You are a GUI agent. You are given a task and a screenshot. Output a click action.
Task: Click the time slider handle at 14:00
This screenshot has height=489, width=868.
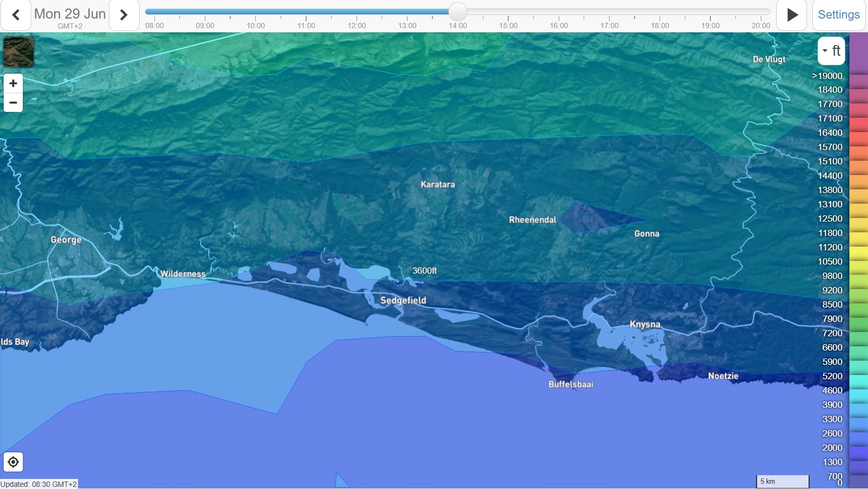[457, 11]
